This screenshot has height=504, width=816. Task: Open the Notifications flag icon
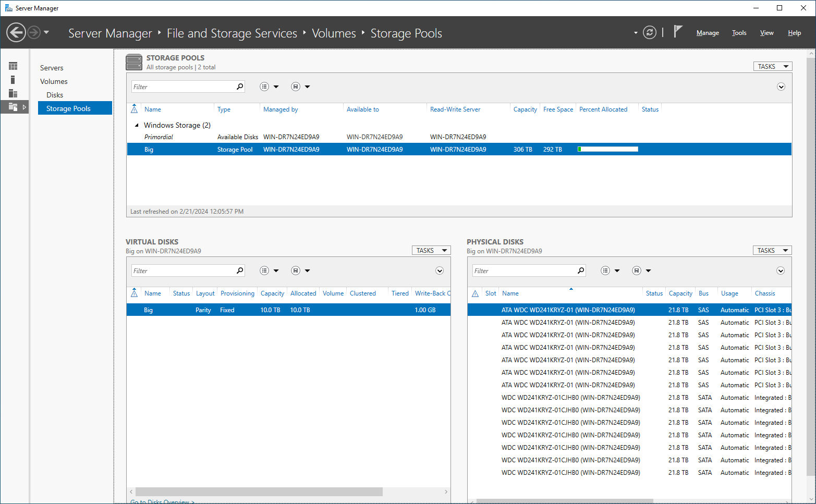coord(677,32)
